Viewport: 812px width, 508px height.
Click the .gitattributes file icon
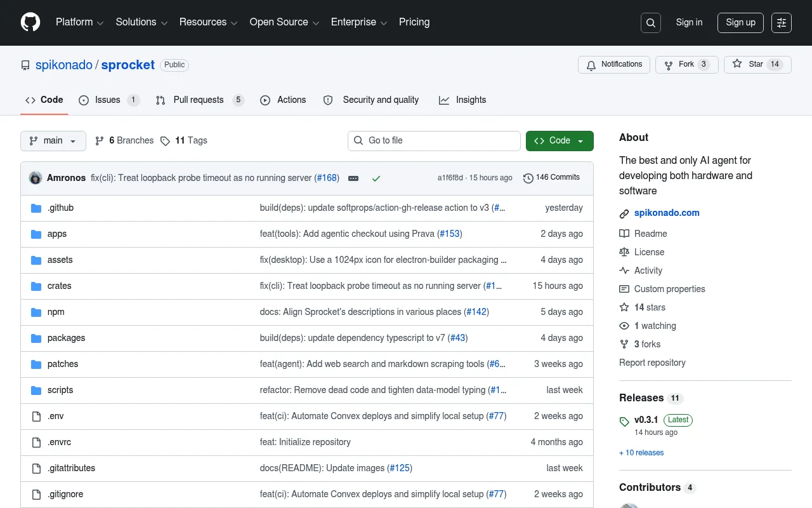coord(36,469)
